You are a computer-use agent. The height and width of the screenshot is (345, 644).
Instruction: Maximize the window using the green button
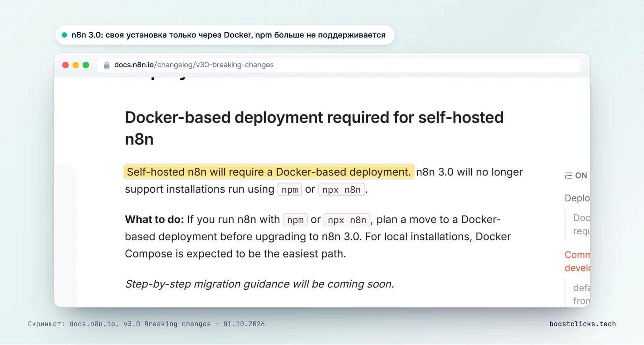coord(86,65)
